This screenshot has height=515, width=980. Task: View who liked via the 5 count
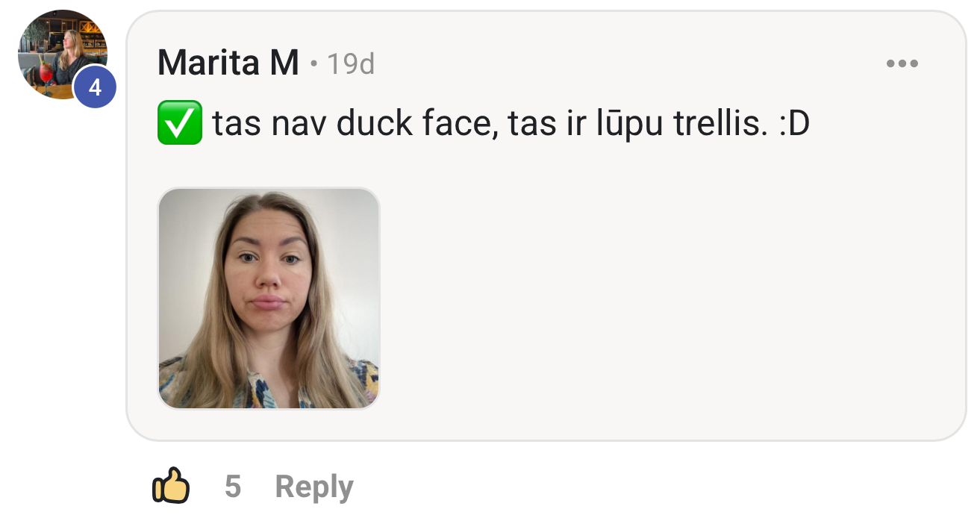click(x=233, y=487)
